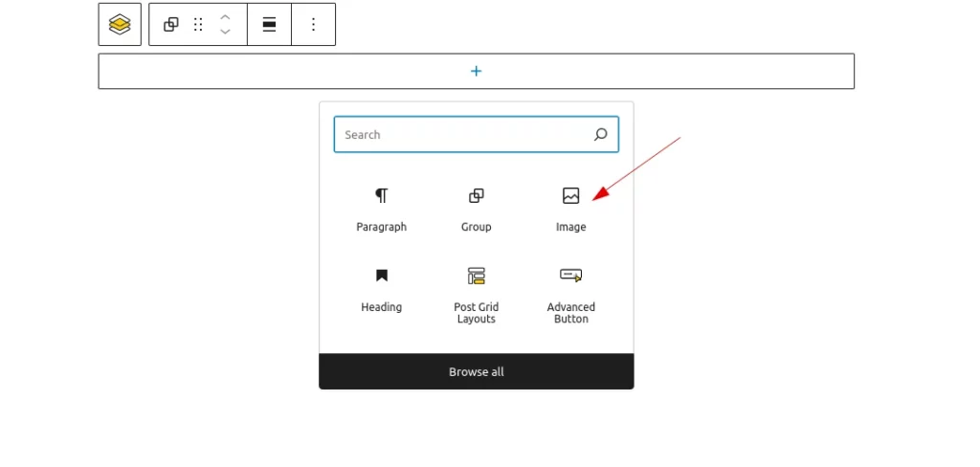
Task: Open the block alignment options
Action: [270, 25]
